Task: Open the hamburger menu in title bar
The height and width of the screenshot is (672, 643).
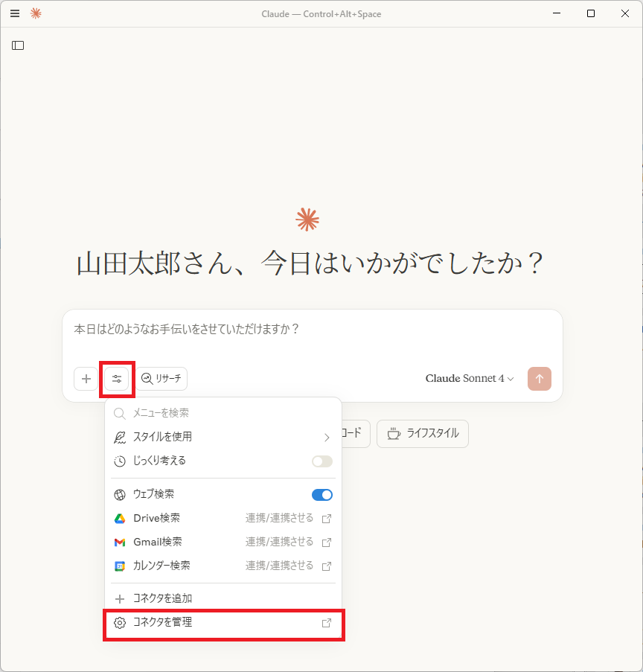Action: point(15,13)
